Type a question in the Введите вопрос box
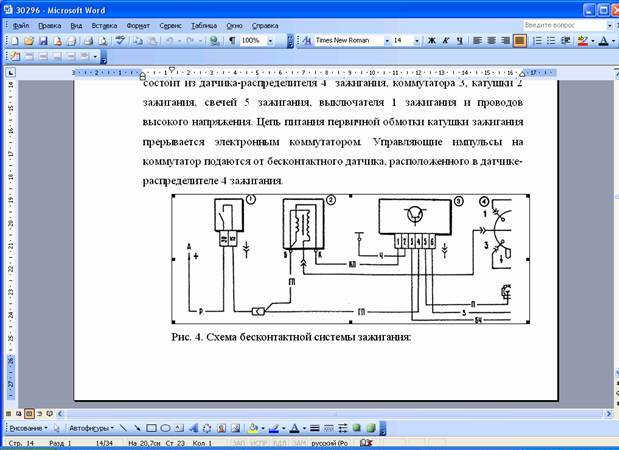 [x=565, y=25]
